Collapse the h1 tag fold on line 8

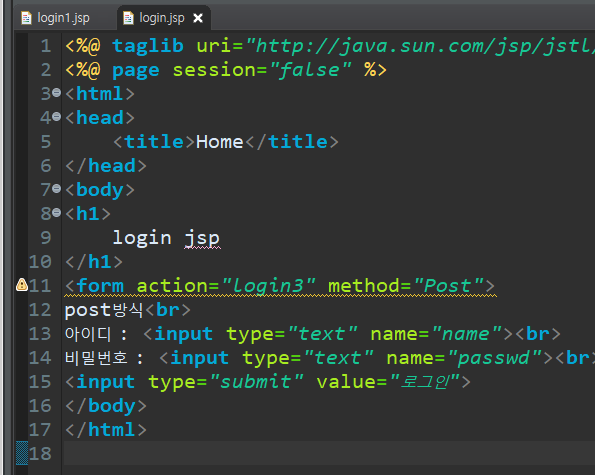click(57, 212)
